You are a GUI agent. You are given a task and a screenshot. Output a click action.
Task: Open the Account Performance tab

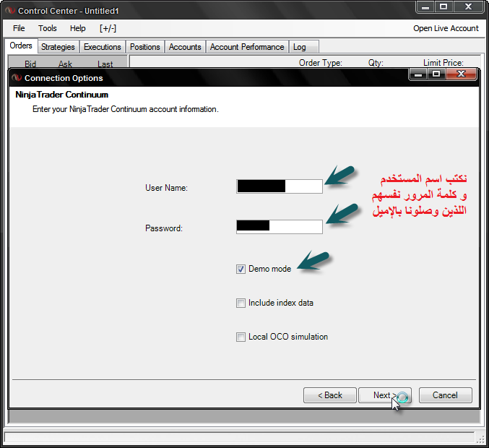click(x=247, y=47)
